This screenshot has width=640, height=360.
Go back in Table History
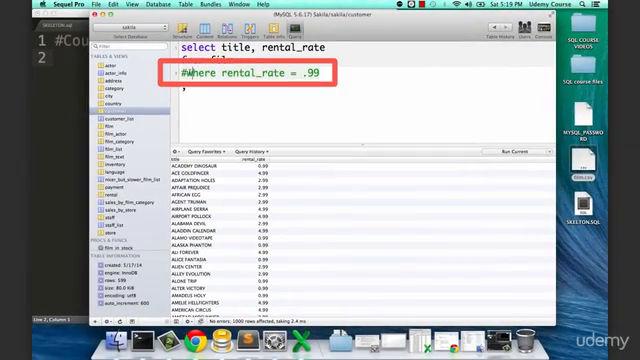(494, 27)
